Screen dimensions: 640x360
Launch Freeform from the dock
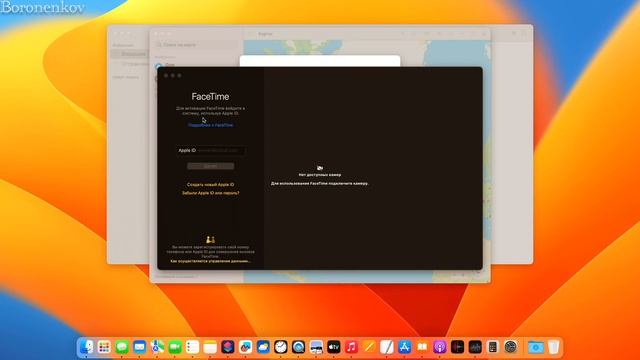(245, 347)
